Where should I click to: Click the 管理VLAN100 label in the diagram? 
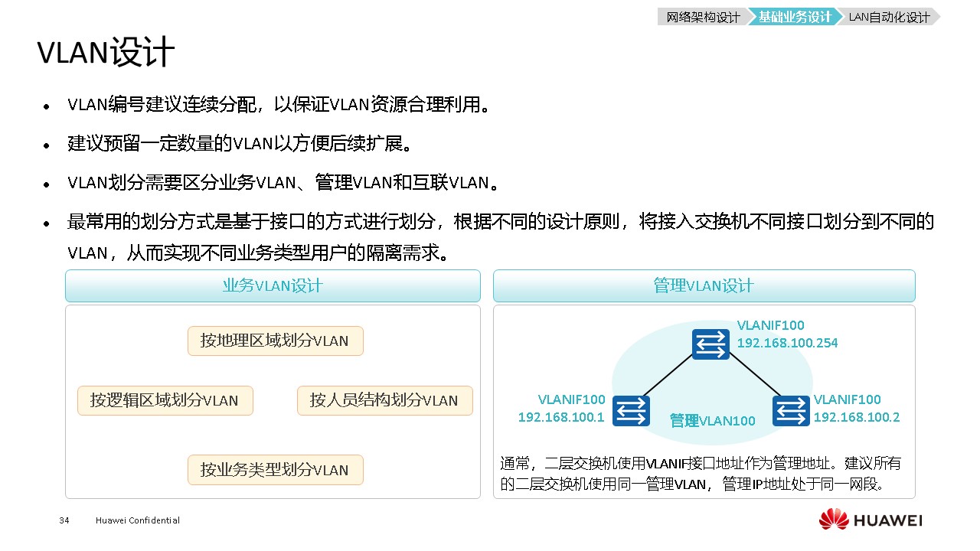pos(712,420)
